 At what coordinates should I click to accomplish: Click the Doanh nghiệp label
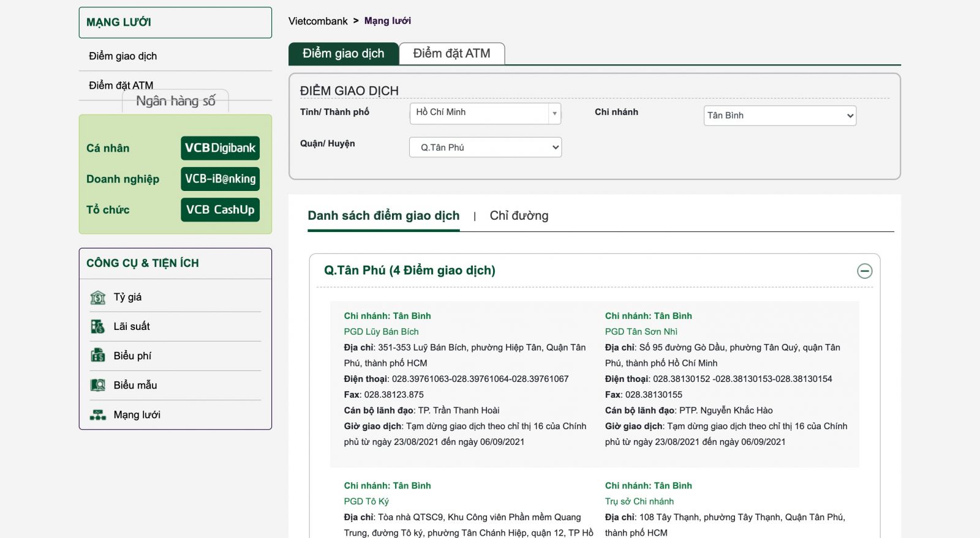coord(123,179)
